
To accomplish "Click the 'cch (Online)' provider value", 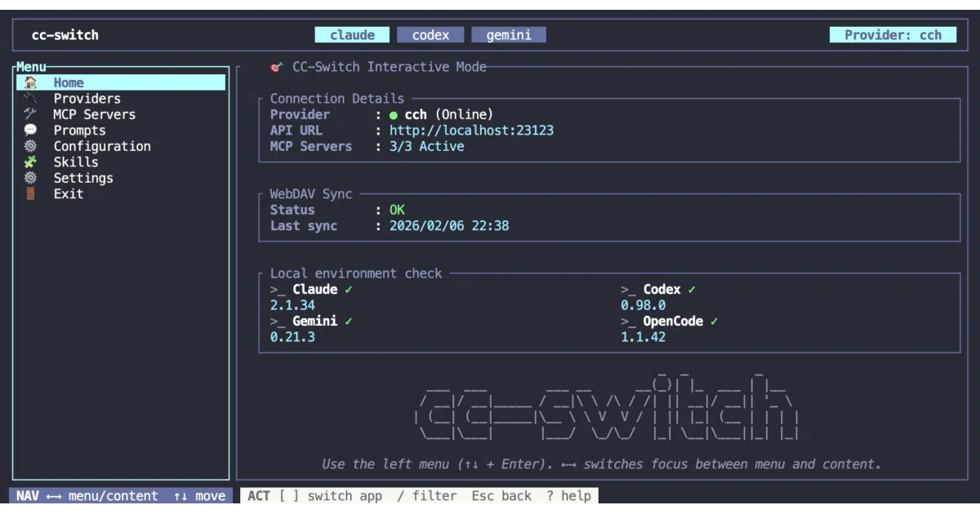I will pyautogui.click(x=448, y=115).
